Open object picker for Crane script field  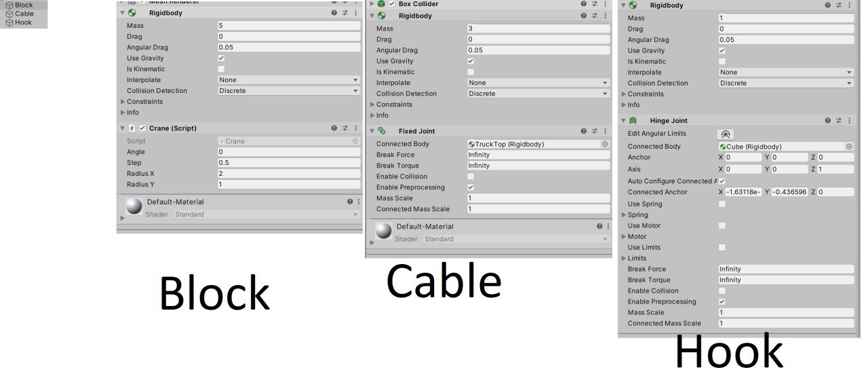[x=355, y=141]
